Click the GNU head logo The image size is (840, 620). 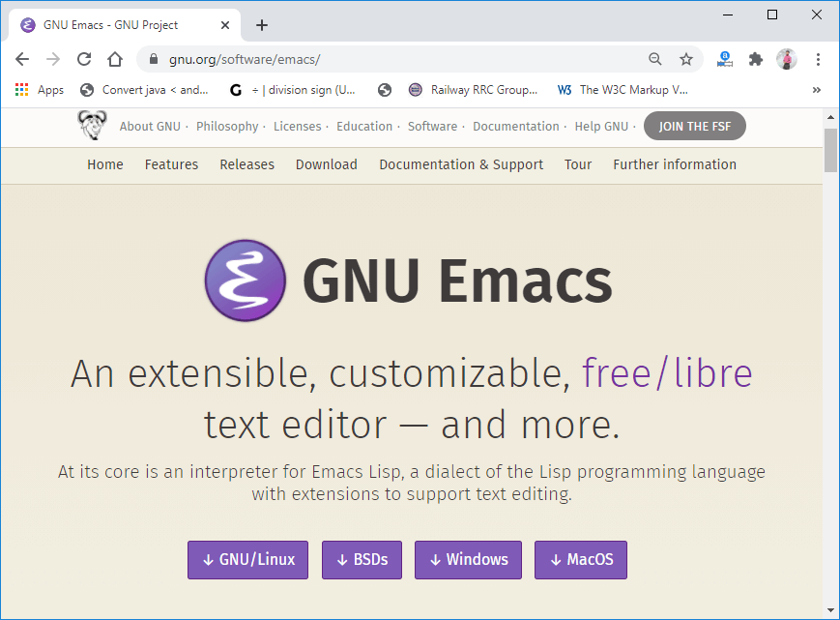92,126
